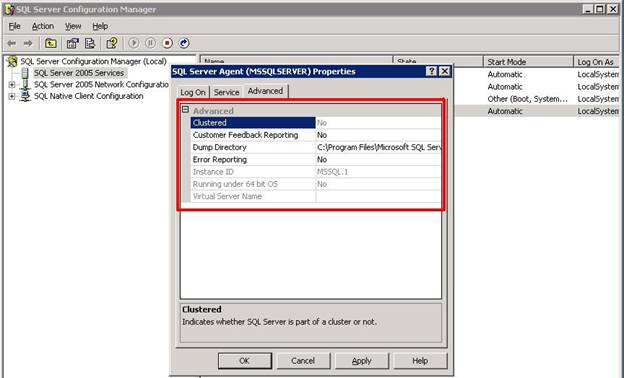Image resolution: width=624 pixels, height=378 pixels.
Task: Click the Start Mode column header
Action: point(528,62)
